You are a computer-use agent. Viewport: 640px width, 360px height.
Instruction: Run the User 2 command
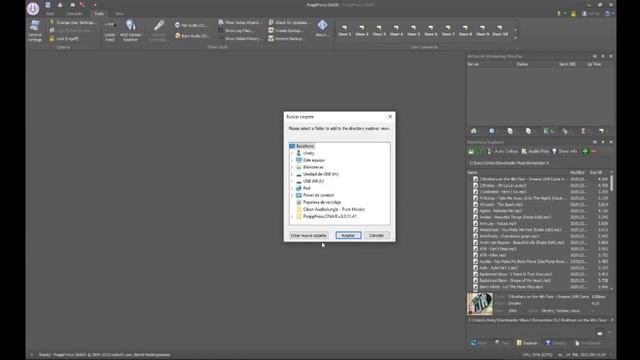click(x=362, y=31)
